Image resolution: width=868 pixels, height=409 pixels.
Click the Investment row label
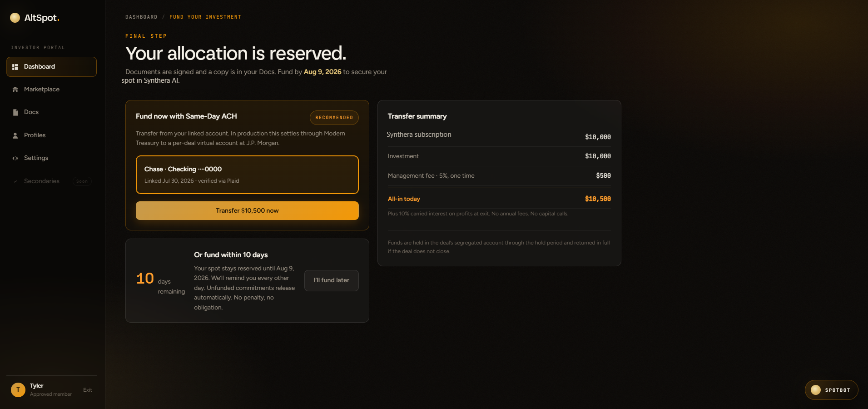403,156
